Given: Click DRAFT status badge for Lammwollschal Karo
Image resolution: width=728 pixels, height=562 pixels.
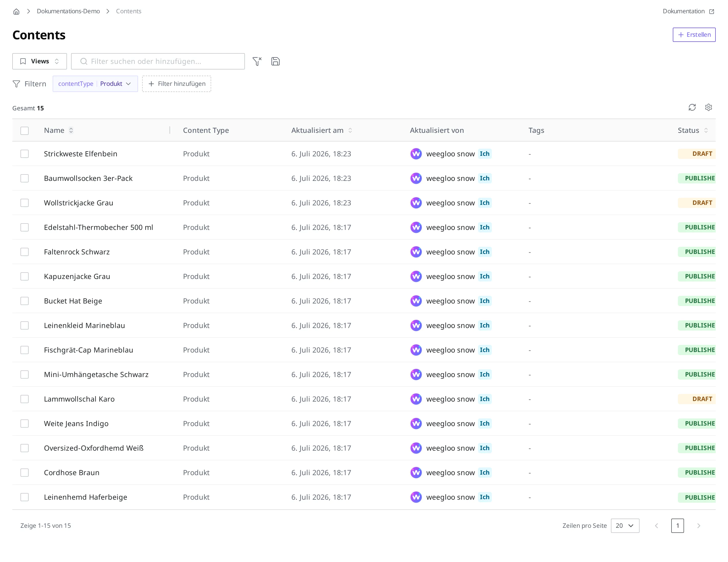Looking at the screenshot, I should click(x=697, y=399).
